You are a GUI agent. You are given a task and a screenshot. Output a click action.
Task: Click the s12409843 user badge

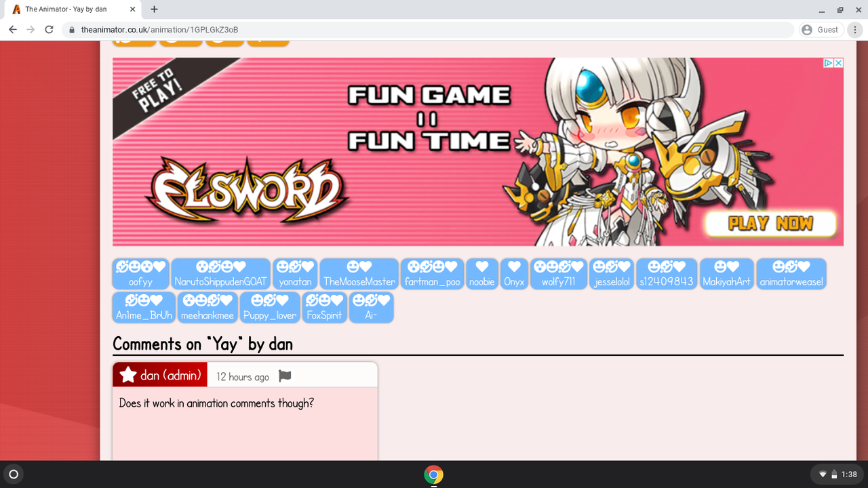pos(667,274)
